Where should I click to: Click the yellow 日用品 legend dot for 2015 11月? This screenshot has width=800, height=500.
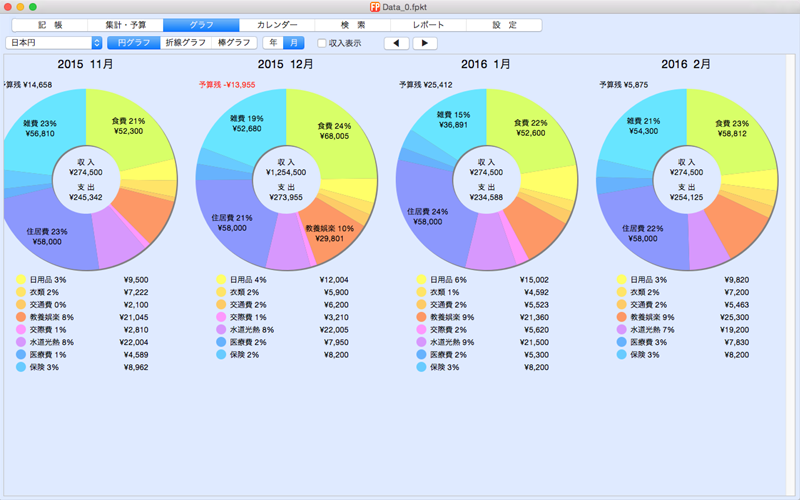22,281
